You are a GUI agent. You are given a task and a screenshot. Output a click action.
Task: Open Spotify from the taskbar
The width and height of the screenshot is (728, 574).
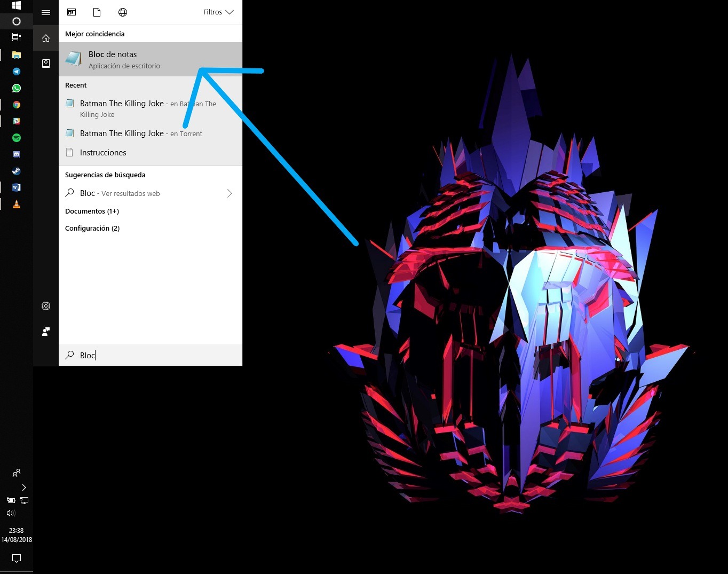point(17,138)
